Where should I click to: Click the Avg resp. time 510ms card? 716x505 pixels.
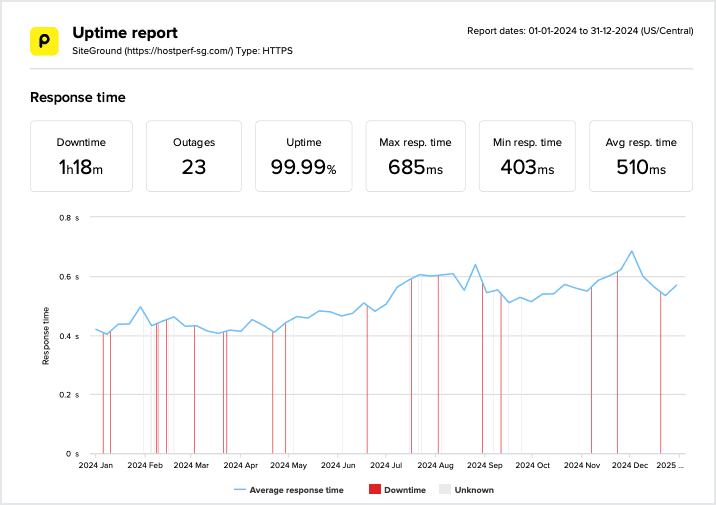641,156
